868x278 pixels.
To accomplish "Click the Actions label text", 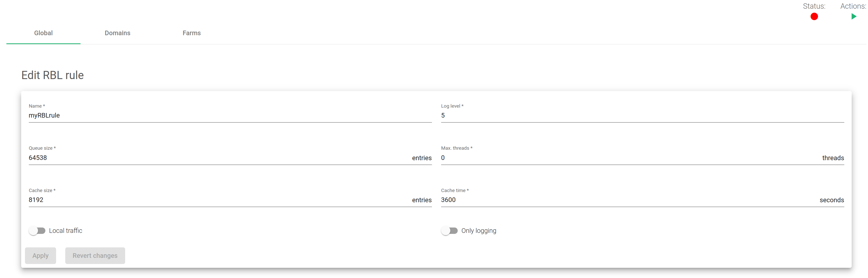I will pyautogui.click(x=853, y=6).
